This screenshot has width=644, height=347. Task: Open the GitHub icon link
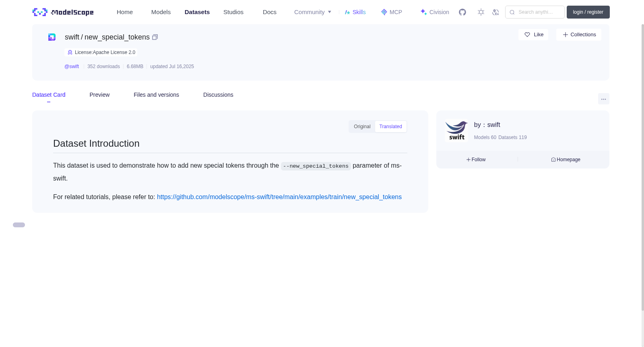click(462, 12)
